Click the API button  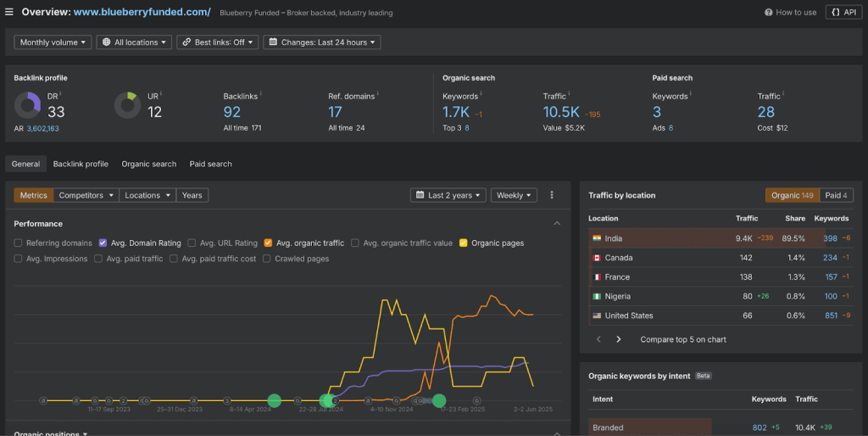coord(843,12)
